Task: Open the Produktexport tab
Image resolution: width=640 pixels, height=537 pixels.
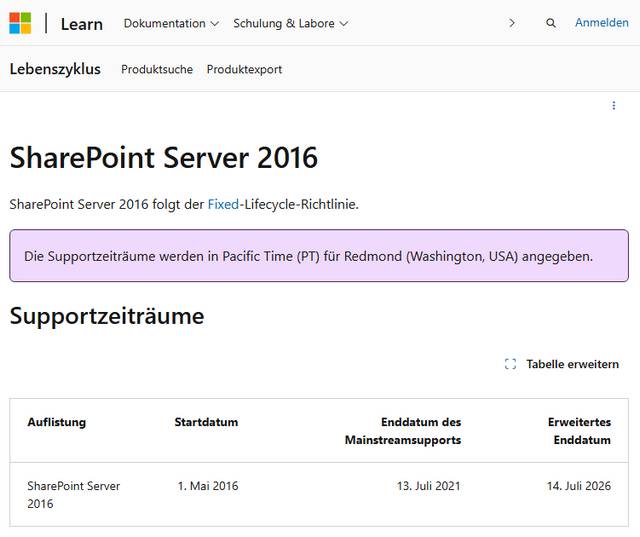Action: [x=244, y=69]
